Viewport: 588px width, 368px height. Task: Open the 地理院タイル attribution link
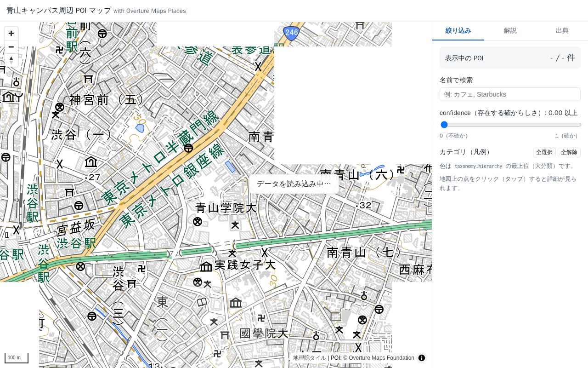click(310, 358)
